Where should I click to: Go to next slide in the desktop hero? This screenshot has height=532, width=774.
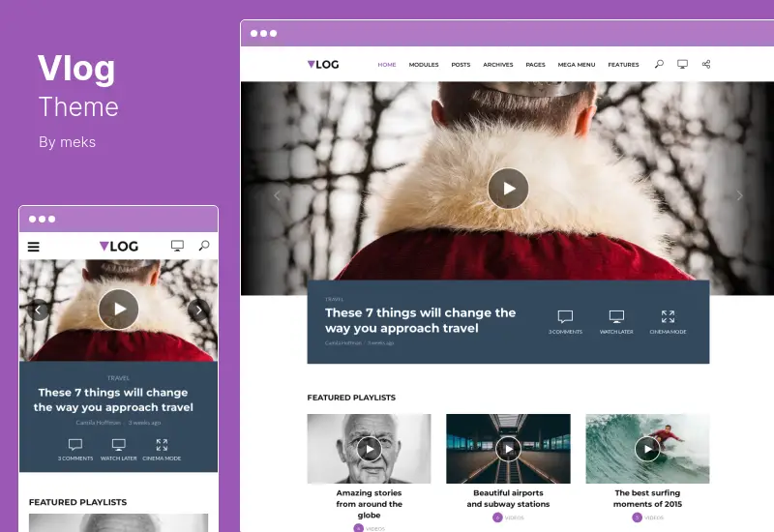click(x=739, y=195)
